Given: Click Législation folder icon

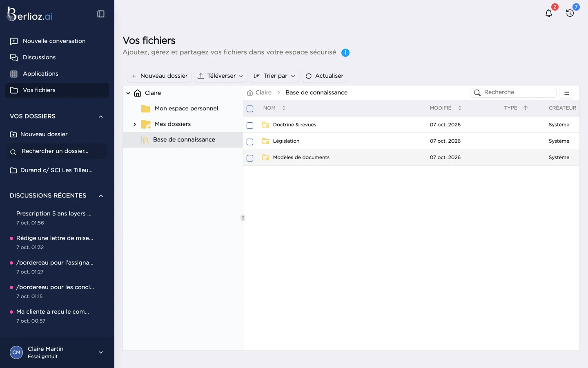Looking at the screenshot, I should point(266,141).
